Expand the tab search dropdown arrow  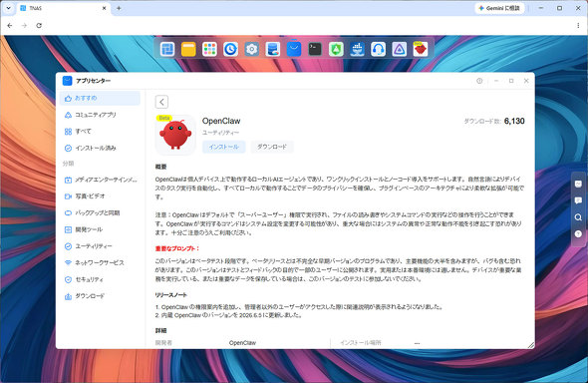(8, 8)
